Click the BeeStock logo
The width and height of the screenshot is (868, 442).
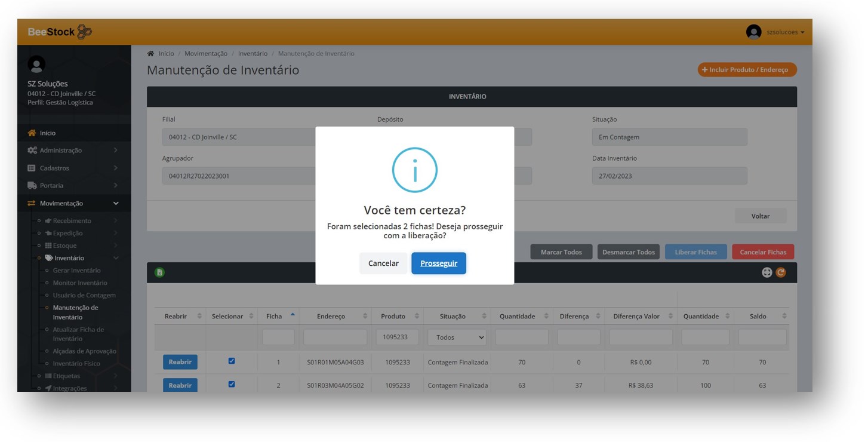(60, 32)
